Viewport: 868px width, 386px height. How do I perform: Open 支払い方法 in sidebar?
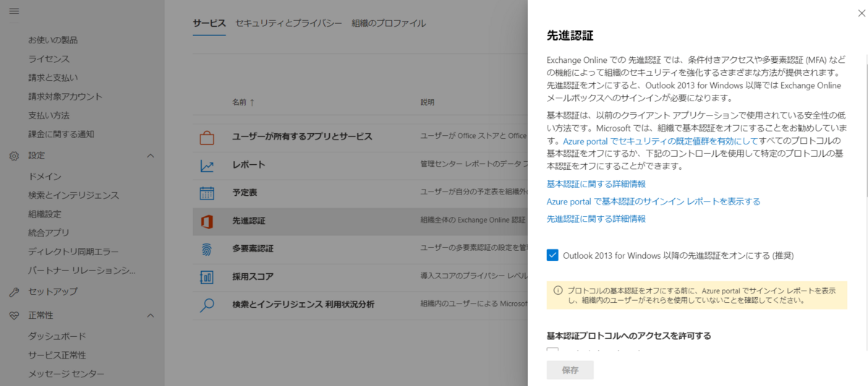coord(49,115)
